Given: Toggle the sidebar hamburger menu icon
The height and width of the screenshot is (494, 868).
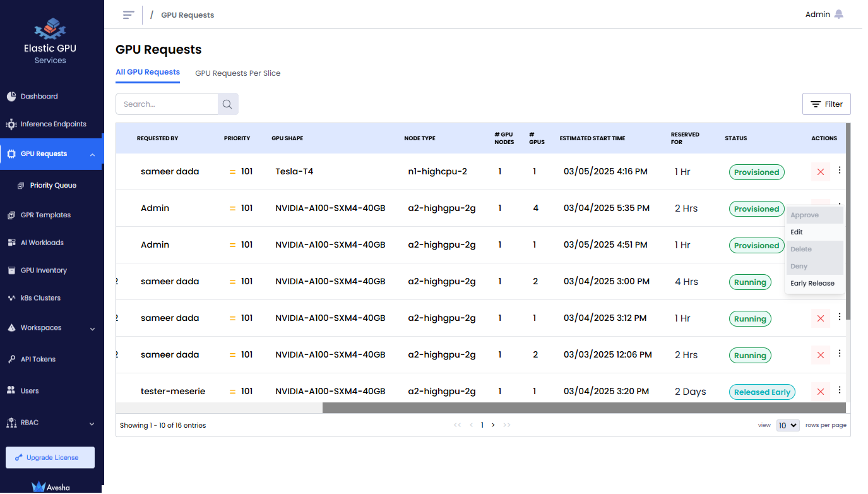Looking at the screenshot, I should click(129, 15).
